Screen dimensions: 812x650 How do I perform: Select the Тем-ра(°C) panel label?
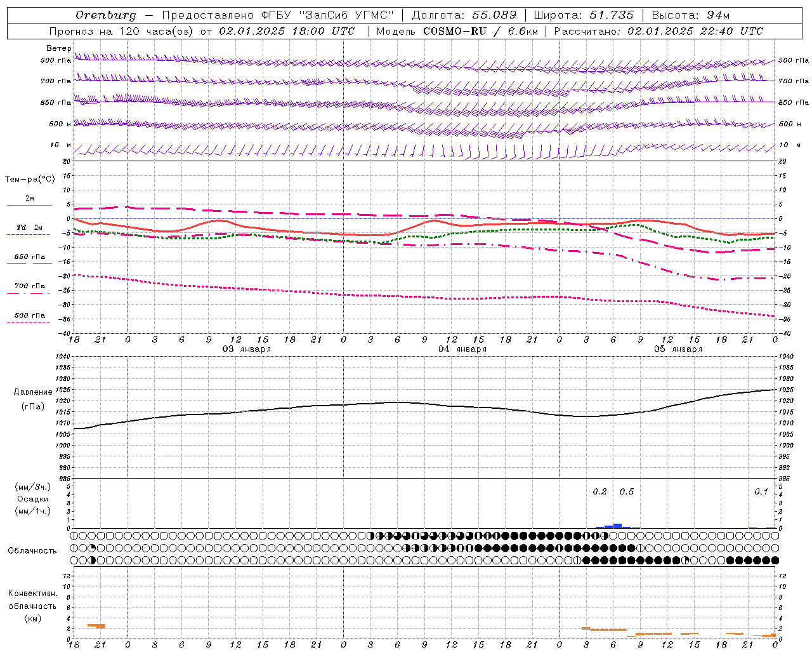click(30, 180)
